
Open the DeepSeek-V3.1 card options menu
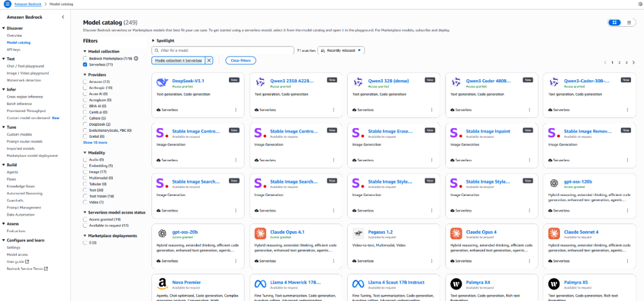click(236, 110)
